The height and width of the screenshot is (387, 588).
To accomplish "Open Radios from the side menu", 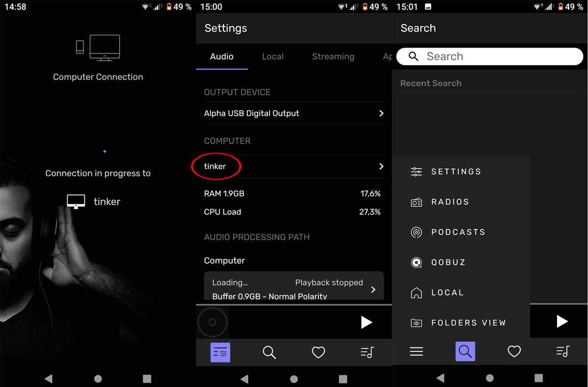I will click(x=450, y=202).
